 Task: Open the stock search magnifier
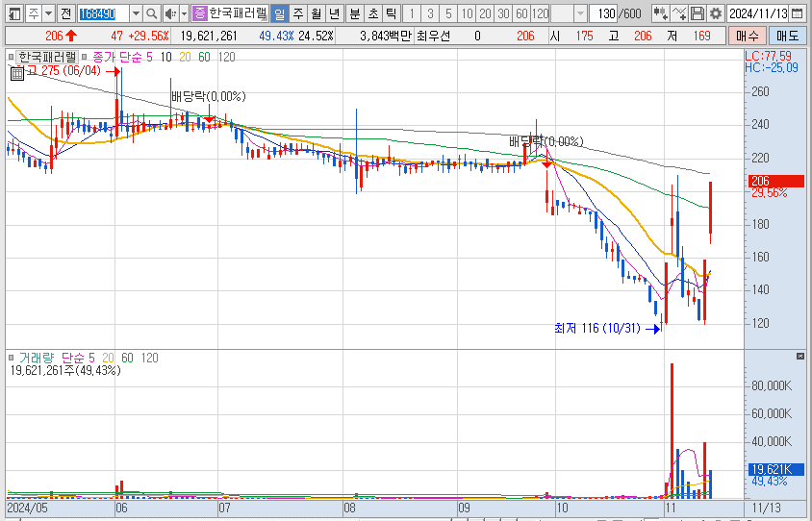coord(151,13)
